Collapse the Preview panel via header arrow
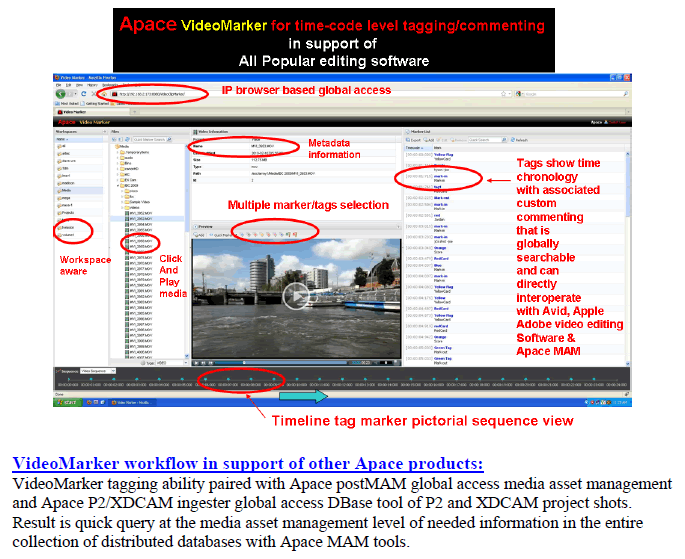The width and height of the screenshot is (685, 559). (x=398, y=227)
